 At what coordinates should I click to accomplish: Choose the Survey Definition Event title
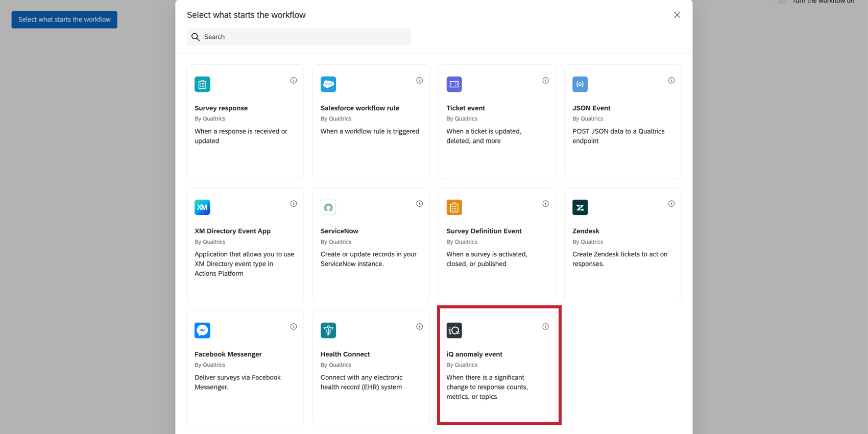(x=484, y=231)
